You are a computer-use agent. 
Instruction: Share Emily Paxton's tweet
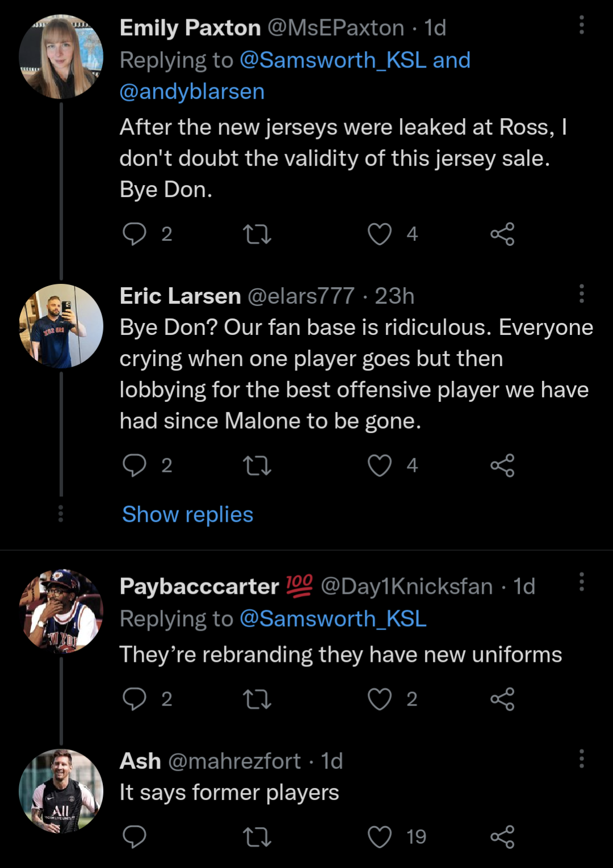[x=502, y=234]
